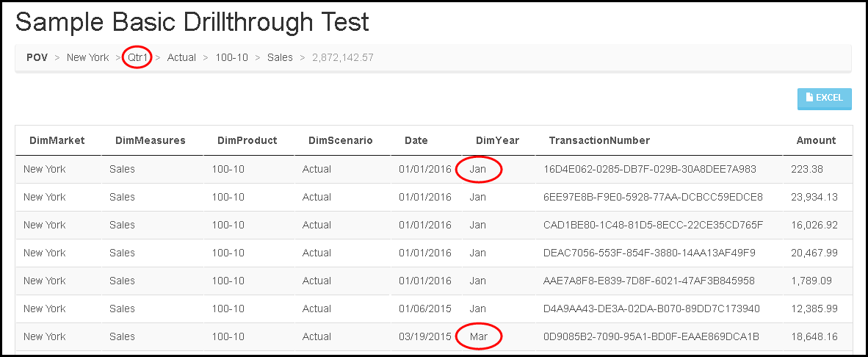This screenshot has height=357, width=868.
Task: Select the New York breadcrumb item
Action: (x=88, y=57)
